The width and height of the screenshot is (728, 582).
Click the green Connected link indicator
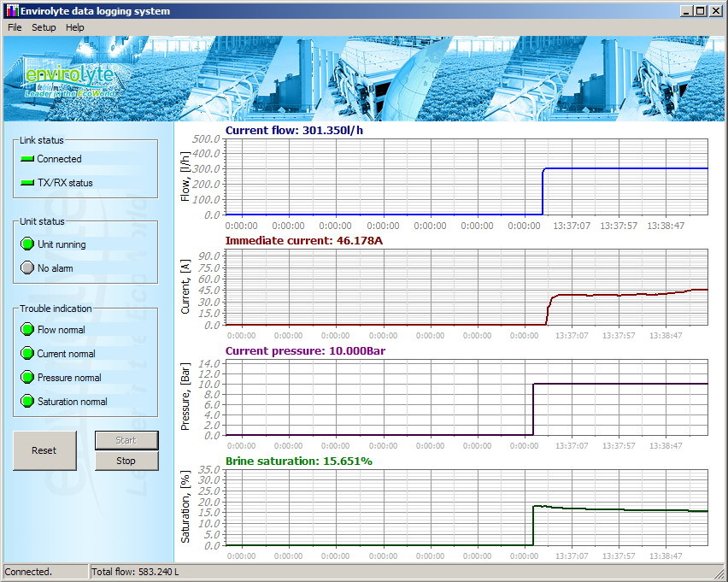pos(27,159)
